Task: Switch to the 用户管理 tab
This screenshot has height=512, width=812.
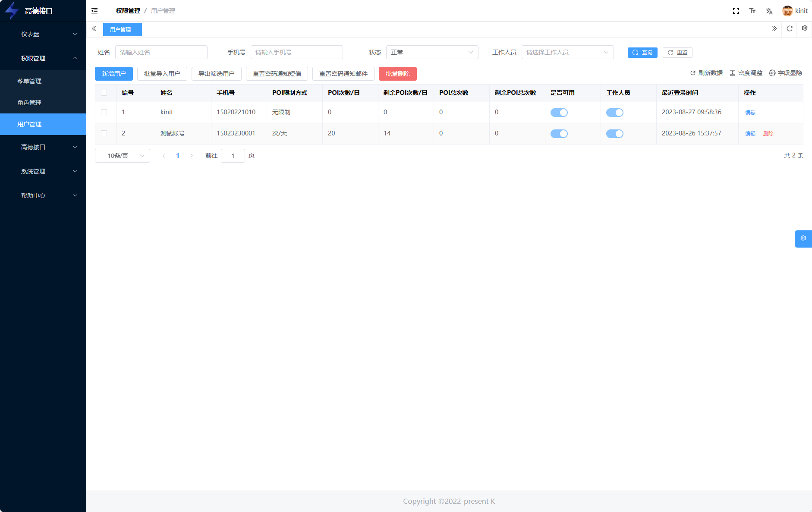Action: [x=123, y=29]
